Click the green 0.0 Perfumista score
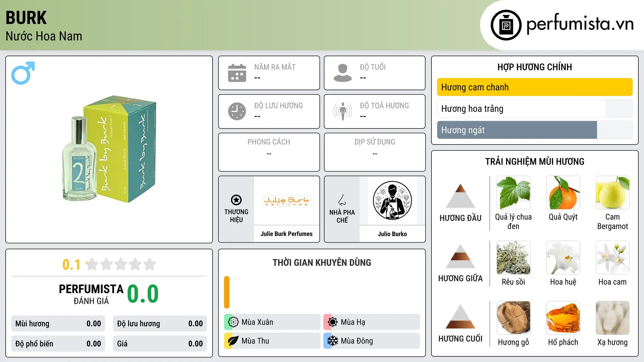 143,294
